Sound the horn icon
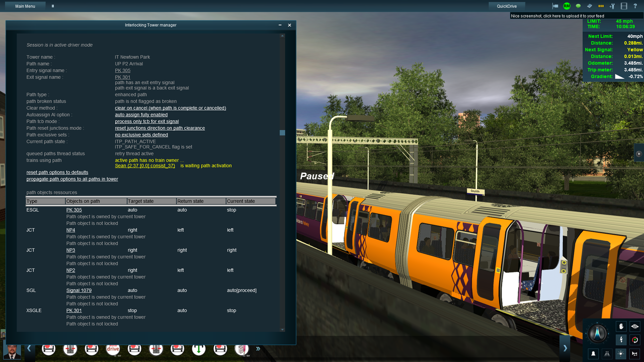644x362 pixels. (635, 353)
